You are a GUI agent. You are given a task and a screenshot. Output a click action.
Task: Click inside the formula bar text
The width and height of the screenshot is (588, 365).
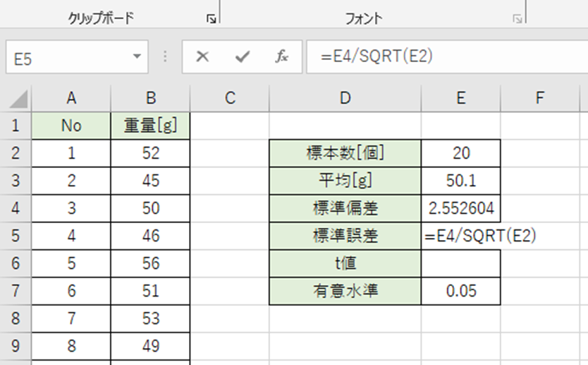tap(444, 57)
